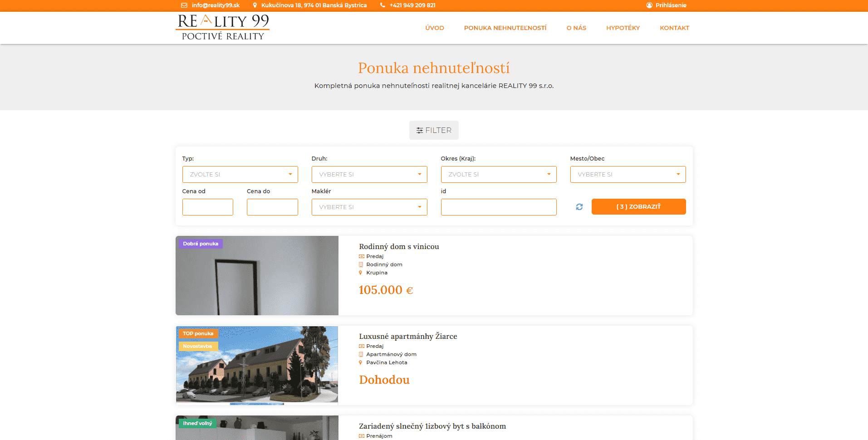
Task: Click the TOP ponuka badge
Action: click(198, 334)
